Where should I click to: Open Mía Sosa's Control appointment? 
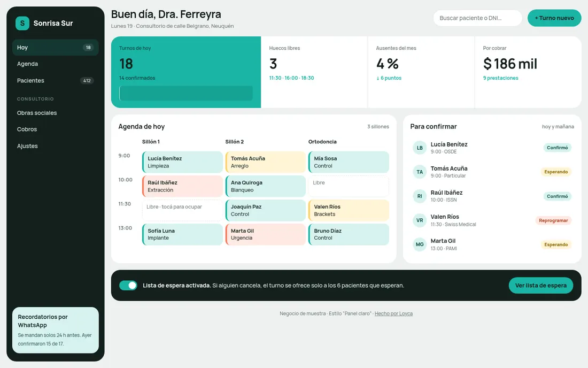[x=349, y=162]
